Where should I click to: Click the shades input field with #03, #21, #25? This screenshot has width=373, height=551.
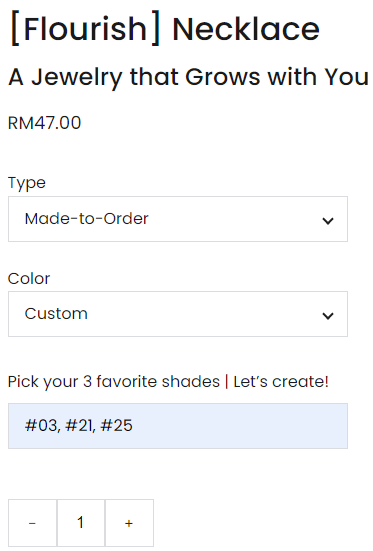[x=178, y=426]
